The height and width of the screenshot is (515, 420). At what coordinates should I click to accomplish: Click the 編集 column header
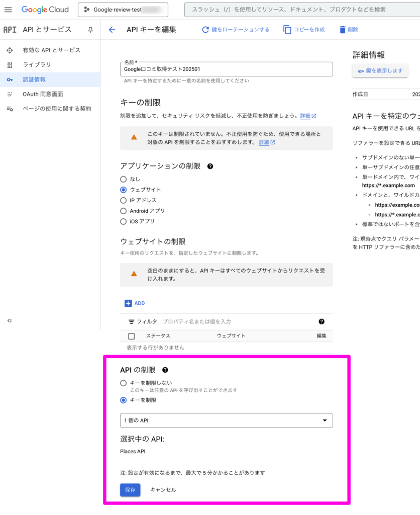coord(322,335)
